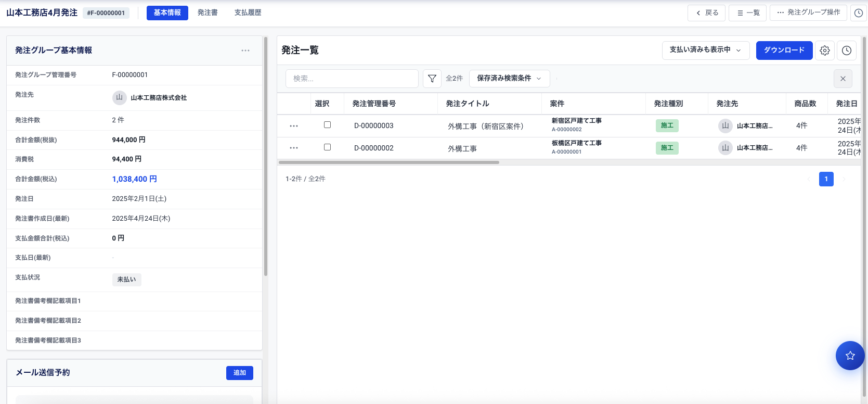Click the ダウンロード button
The height and width of the screenshot is (404, 868).
[x=784, y=51]
